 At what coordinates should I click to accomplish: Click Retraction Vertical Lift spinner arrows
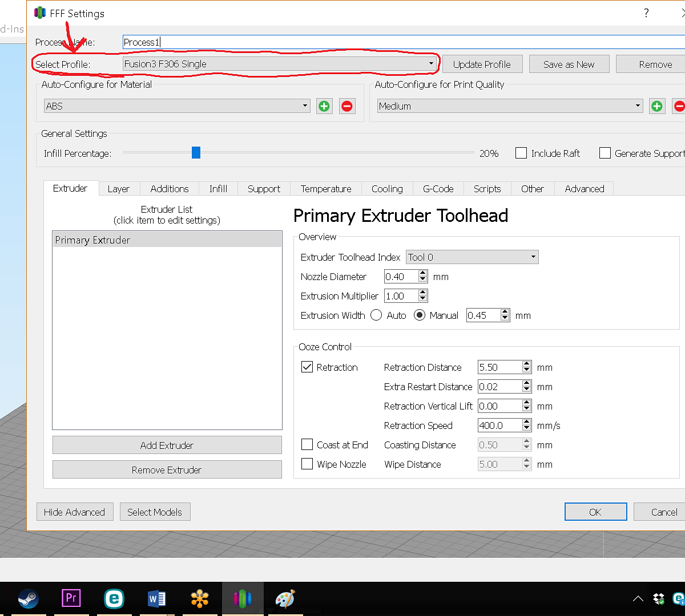click(x=527, y=406)
